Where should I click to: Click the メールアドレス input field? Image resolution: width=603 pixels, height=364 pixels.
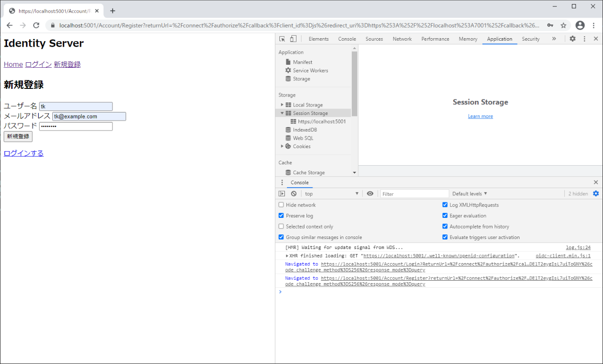(89, 116)
